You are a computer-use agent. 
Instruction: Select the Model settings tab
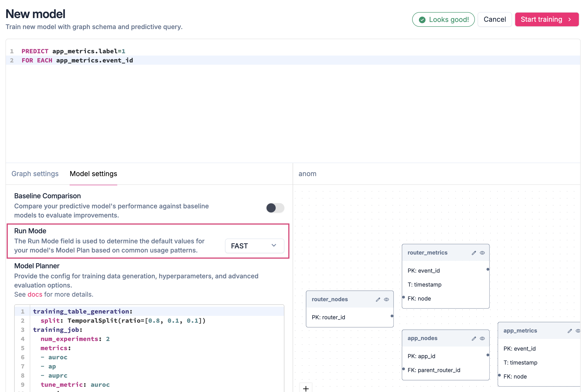tap(93, 174)
